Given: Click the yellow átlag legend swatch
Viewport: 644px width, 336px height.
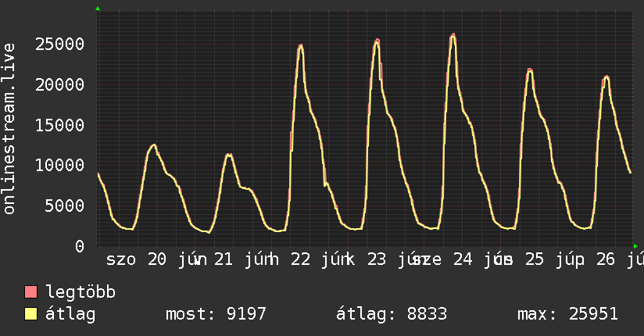Looking at the screenshot, I should click(x=30, y=314).
